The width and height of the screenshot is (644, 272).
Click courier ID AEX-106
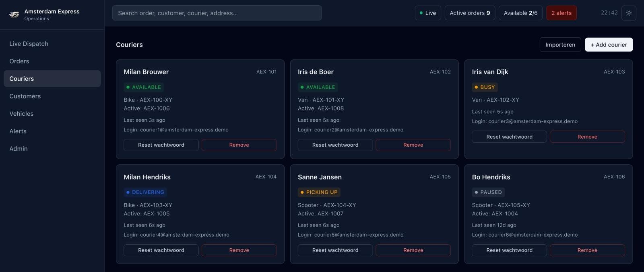coord(614,177)
